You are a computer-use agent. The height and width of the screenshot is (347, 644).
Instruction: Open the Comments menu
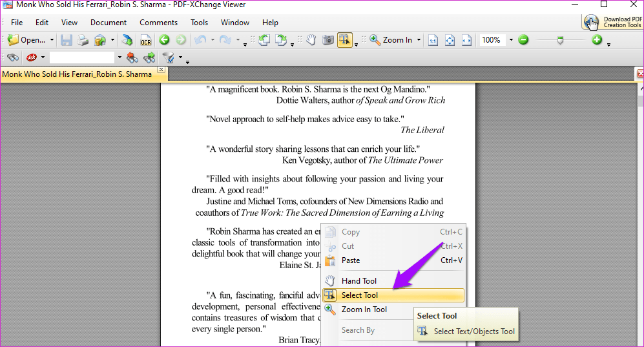(x=158, y=23)
